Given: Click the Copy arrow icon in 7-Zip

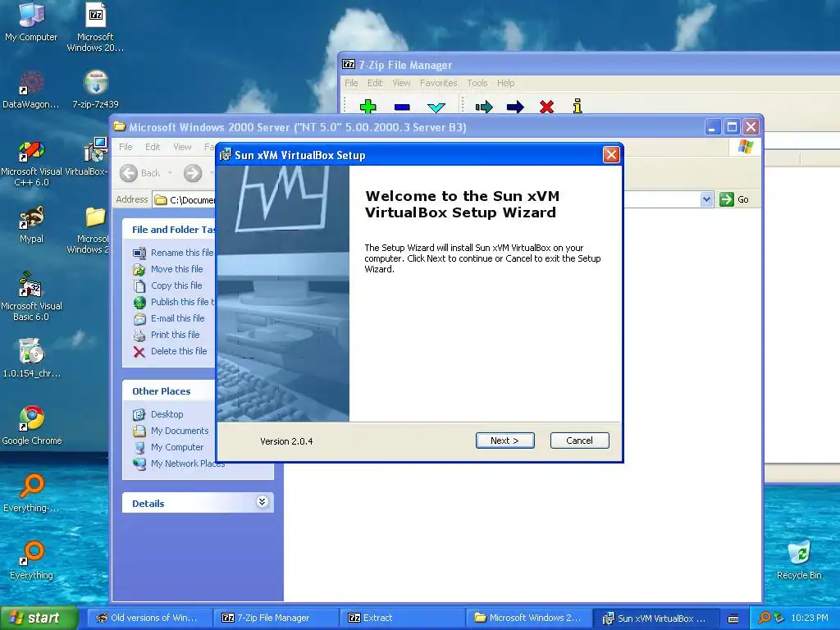Looking at the screenshot, I should [484, 107].
